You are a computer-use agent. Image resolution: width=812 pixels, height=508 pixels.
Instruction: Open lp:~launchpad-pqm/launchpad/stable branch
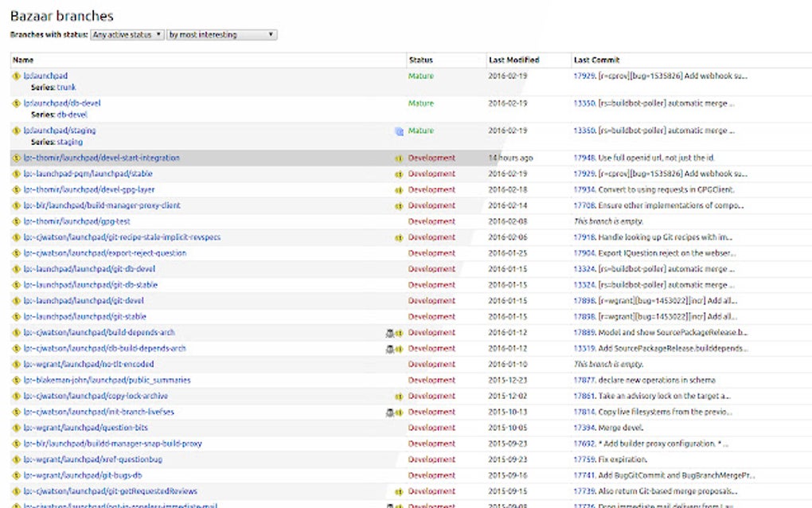tap(88, 174)
